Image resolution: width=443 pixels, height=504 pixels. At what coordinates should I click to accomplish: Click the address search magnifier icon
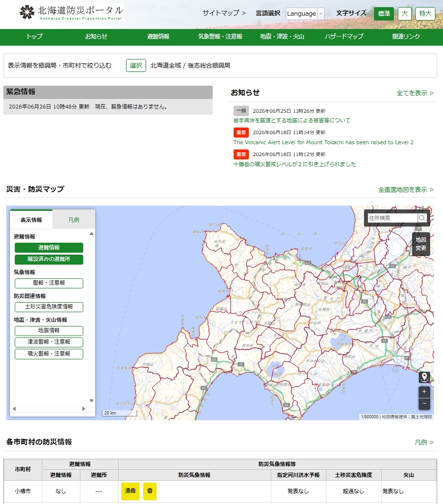[x=422, y=218]
